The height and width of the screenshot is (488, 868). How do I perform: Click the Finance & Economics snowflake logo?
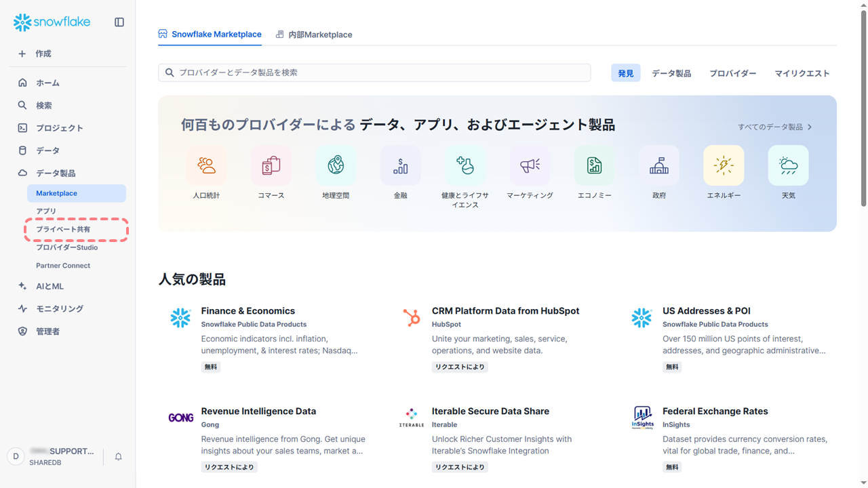coord(180,318)
